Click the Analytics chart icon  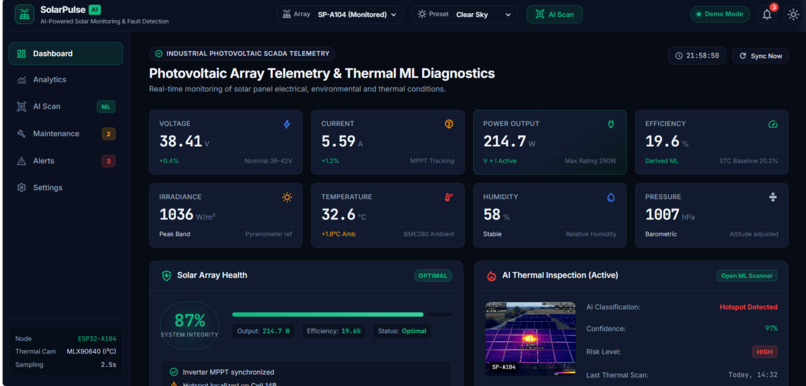pyautogui.click(x=21, y=80)
